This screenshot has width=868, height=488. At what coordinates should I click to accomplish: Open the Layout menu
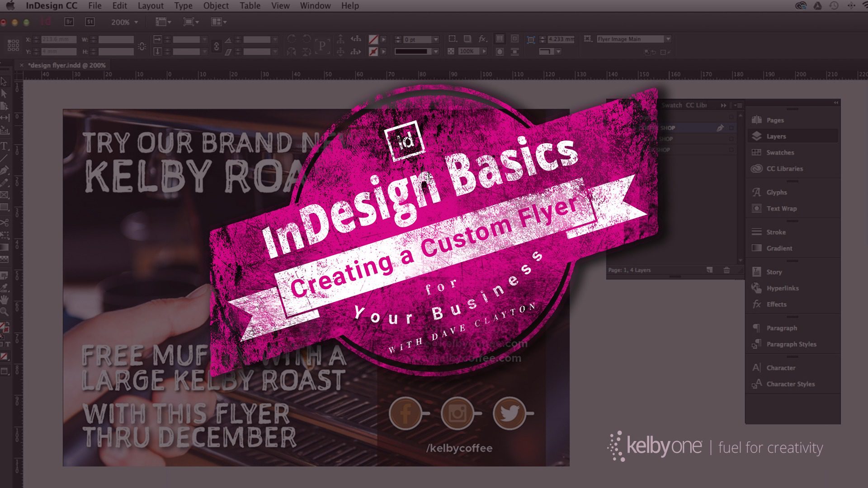pos(151,6)
